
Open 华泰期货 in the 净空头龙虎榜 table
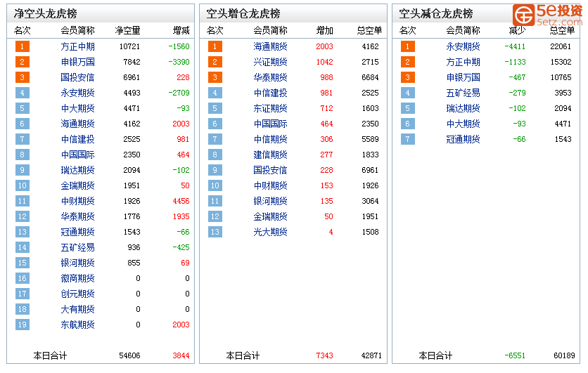click(77, 216)
